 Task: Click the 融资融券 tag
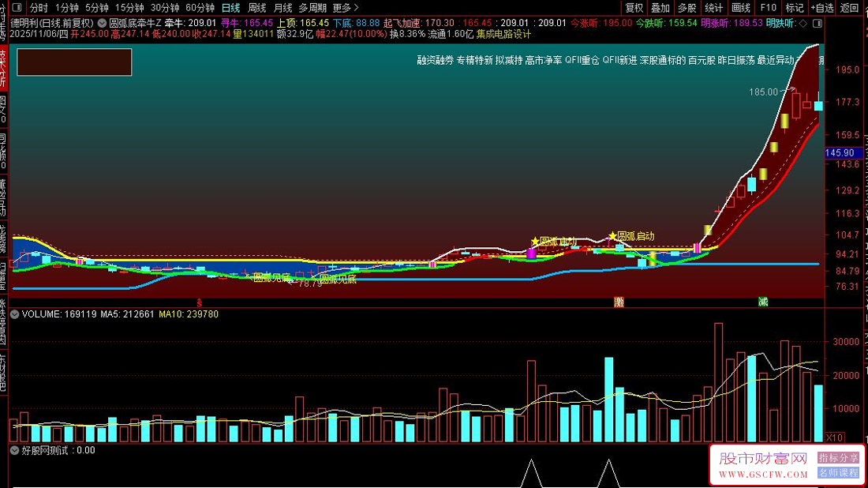[435, 60]
